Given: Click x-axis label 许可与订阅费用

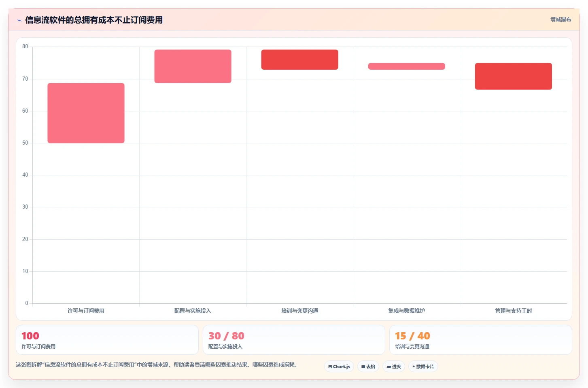Looking at the screenshot, I should click(x=86, y=311).
